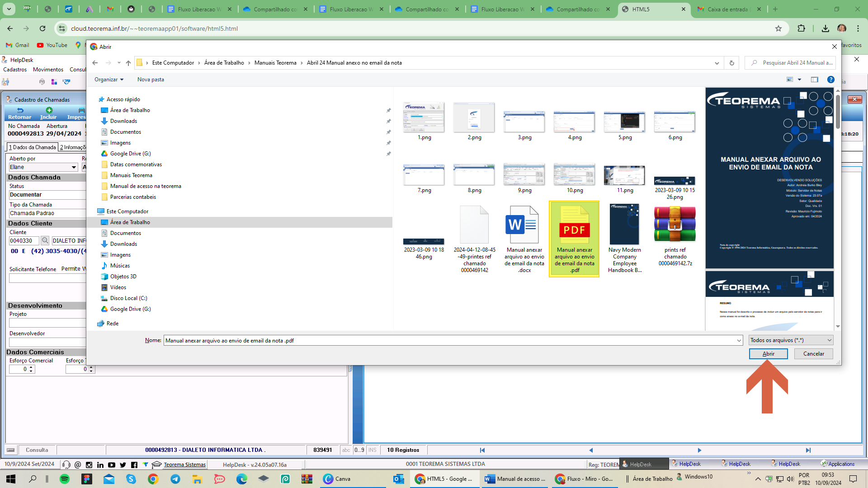
Task: Increase the Esforço Comercial stepper value
Action: point(31,367)
